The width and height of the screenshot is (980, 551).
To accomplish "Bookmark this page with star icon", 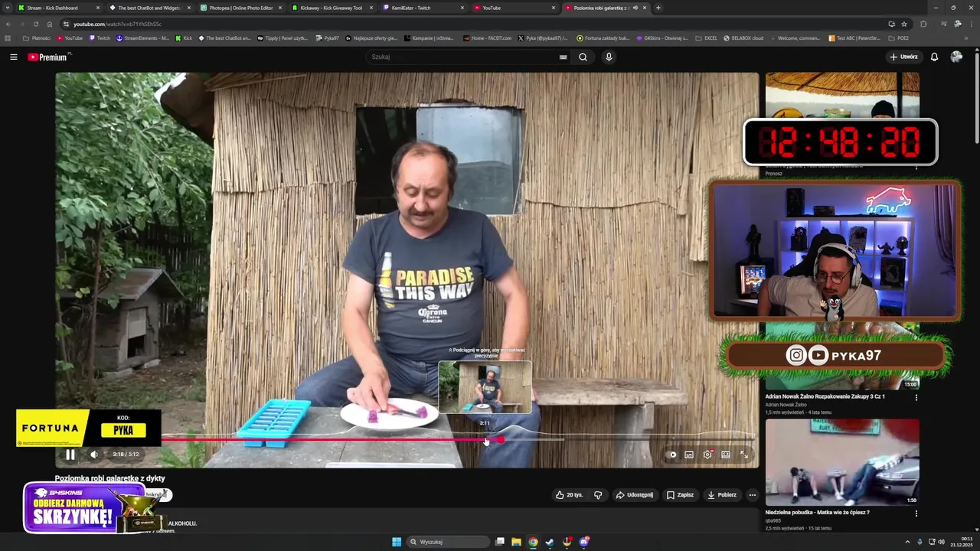I will (x=904, y=24).
